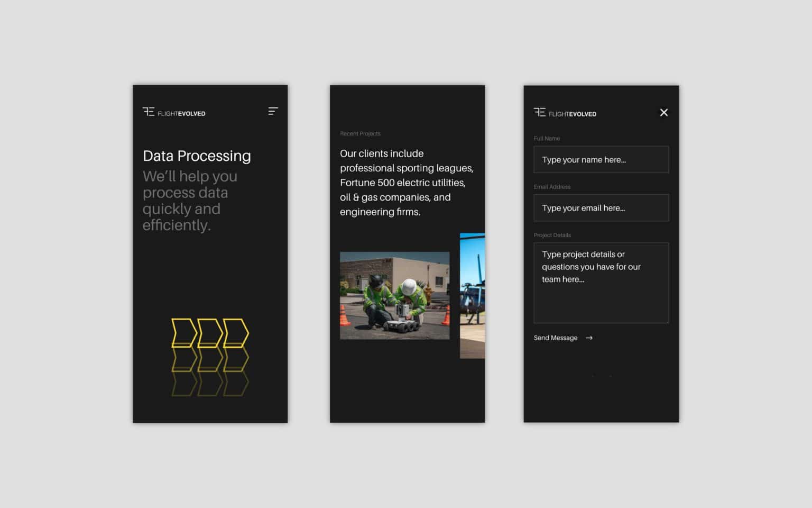Click the arrow icon beside Send Message
The width and height of the screenshot is (812, 508).
click(x=589, y=338)
